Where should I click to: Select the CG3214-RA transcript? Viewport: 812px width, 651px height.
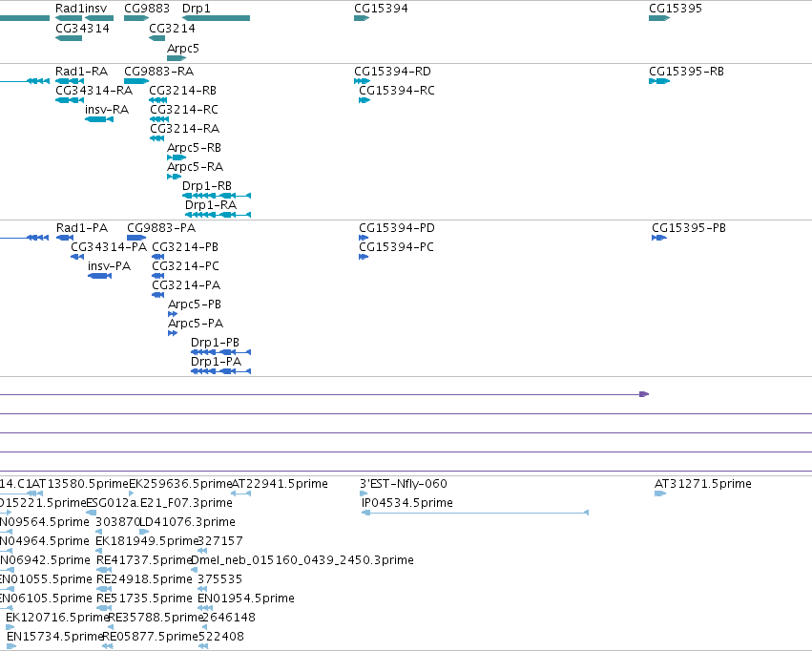coord(184,129)
